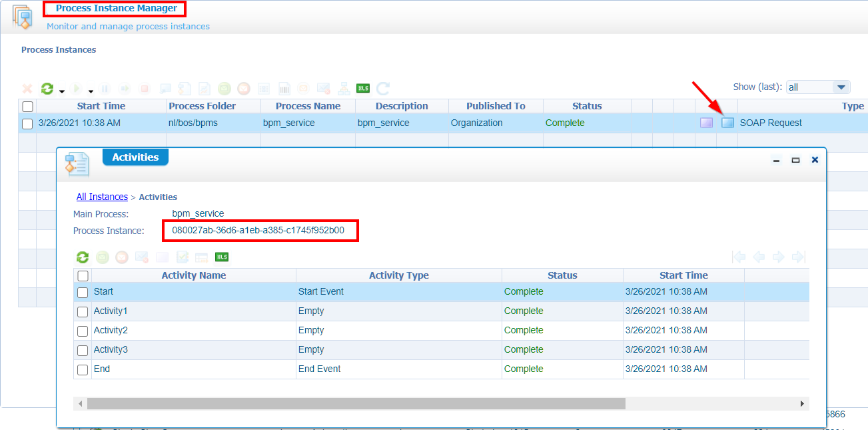Tick the checkbox for the Start activity
868x430 pixels.
click(x=83, y=292)
